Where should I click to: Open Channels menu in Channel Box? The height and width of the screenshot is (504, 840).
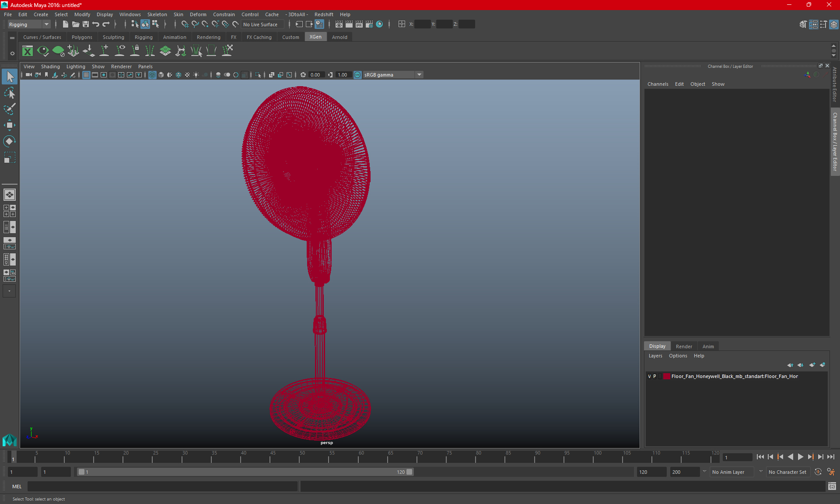(x=658, y=84)
